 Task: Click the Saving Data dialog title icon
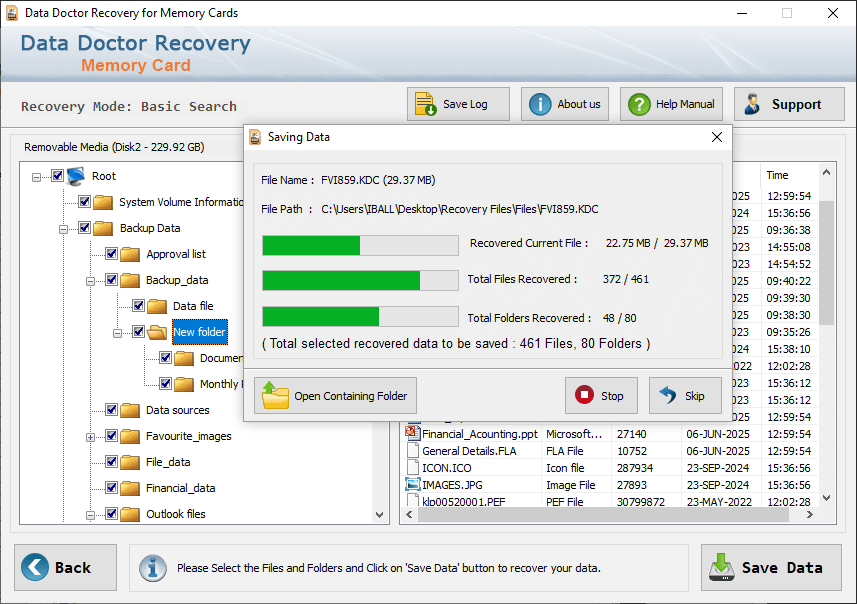pos(255,137)
